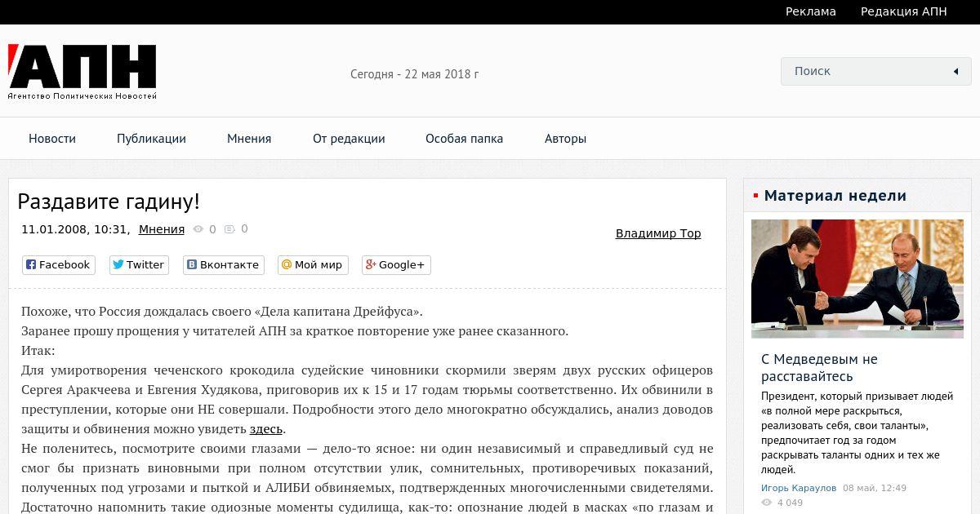Image resolution: width=980 pixels, height=514 pixels.
Task: Share the article on Мой мир
Action: click(313, 265)
